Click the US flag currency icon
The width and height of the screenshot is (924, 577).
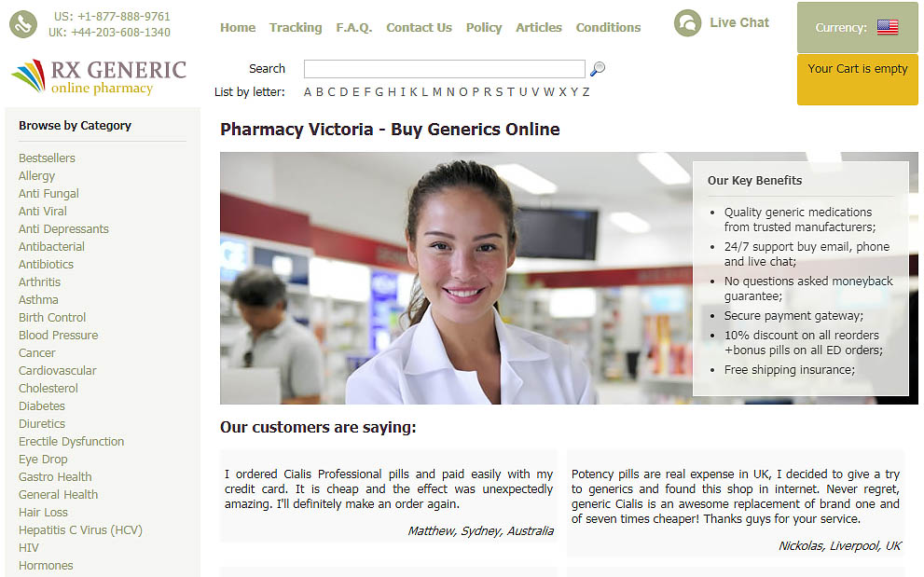(888, 27)
